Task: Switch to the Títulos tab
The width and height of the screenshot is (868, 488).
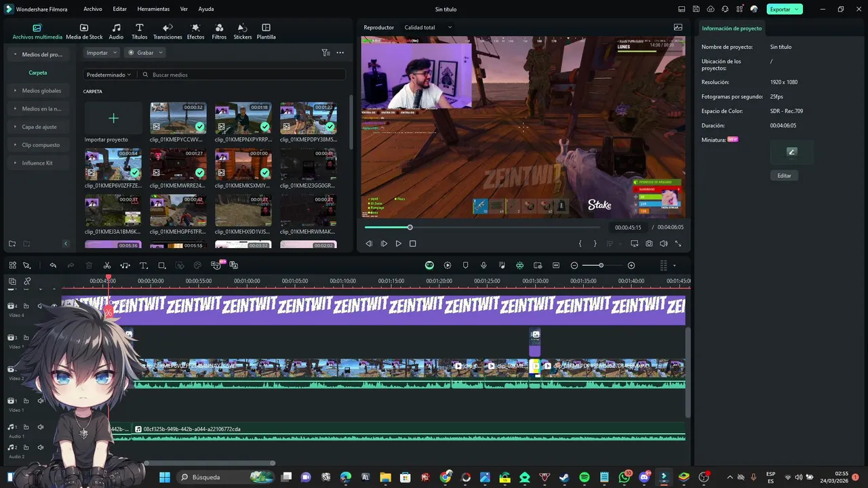Action: (x=140, y=32)
